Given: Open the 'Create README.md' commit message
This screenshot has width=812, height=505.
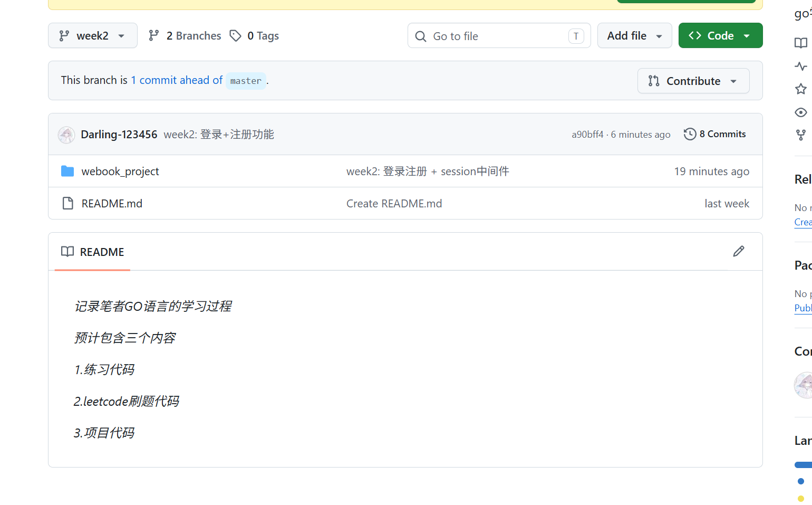Looking at the screenshot, I should (394, 204).
